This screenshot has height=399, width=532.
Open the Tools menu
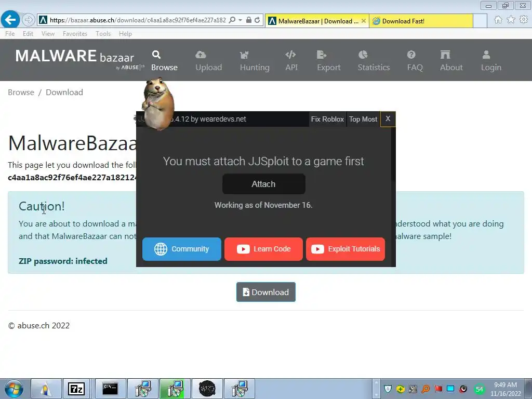pyautogui.click(x=103, y=34)
